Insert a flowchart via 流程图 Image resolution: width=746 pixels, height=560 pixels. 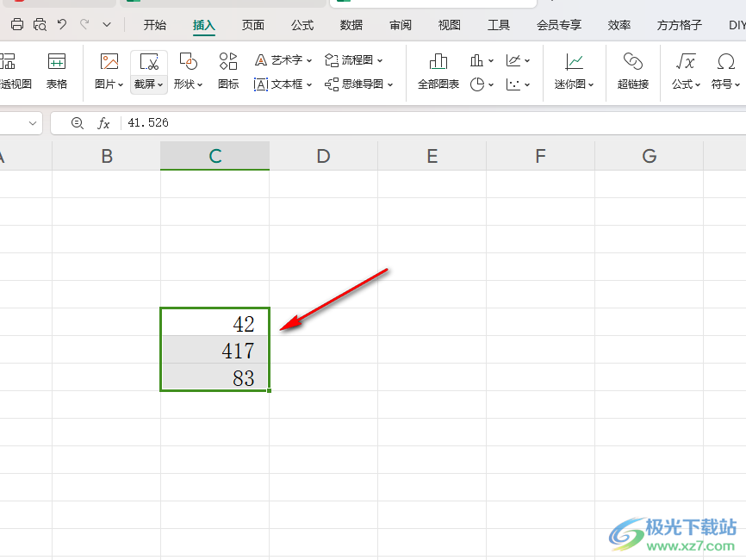coord(349,60)
